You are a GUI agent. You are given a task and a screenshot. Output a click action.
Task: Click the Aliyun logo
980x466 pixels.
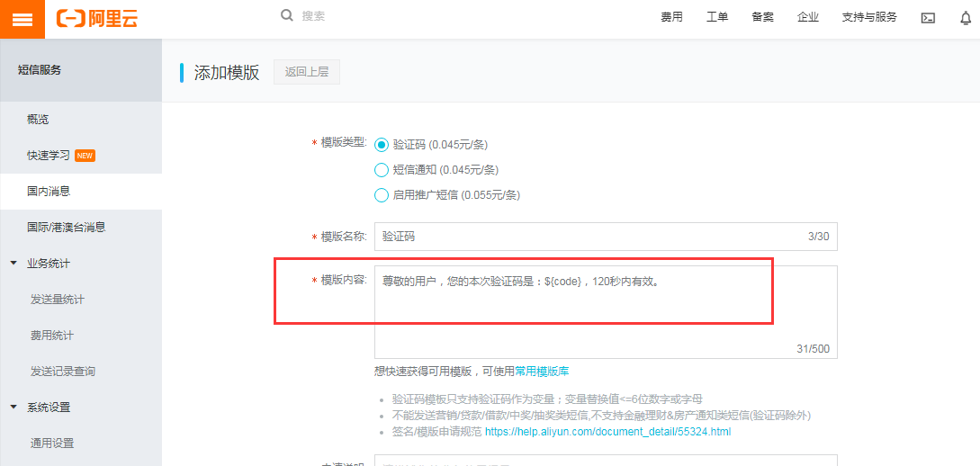pyautogui.click(x=97, y=19)
